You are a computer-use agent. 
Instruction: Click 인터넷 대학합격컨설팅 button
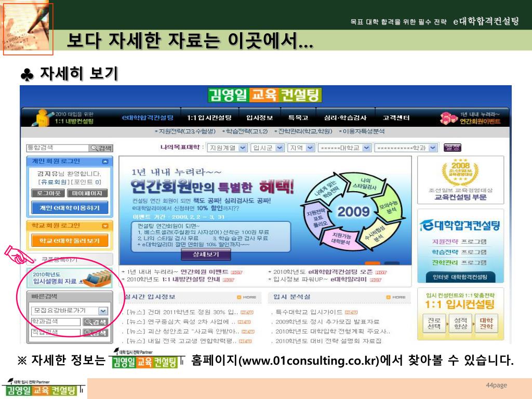point(460,277)
